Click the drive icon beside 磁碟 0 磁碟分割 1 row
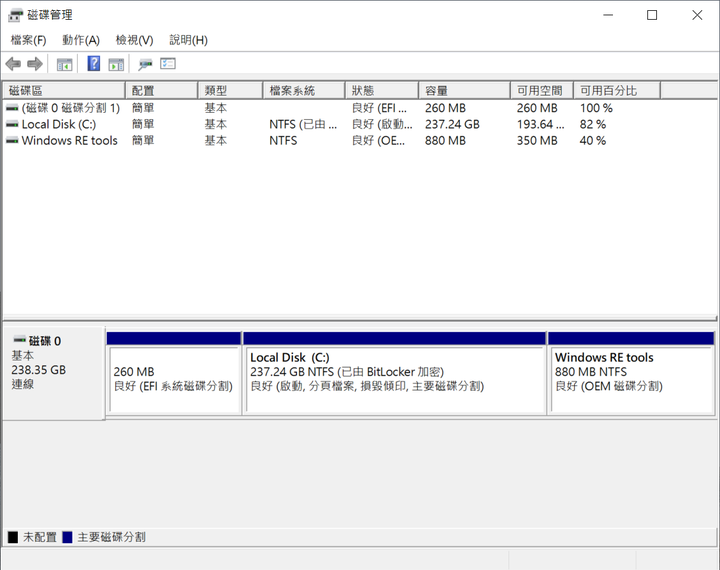 click(x=12, y=108)
